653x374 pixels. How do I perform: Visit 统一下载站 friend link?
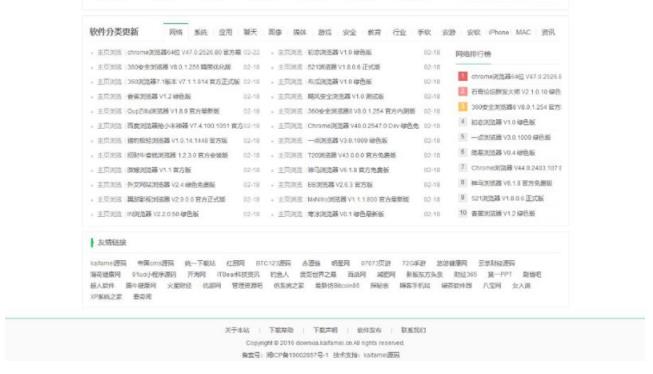tap(200, 263)
